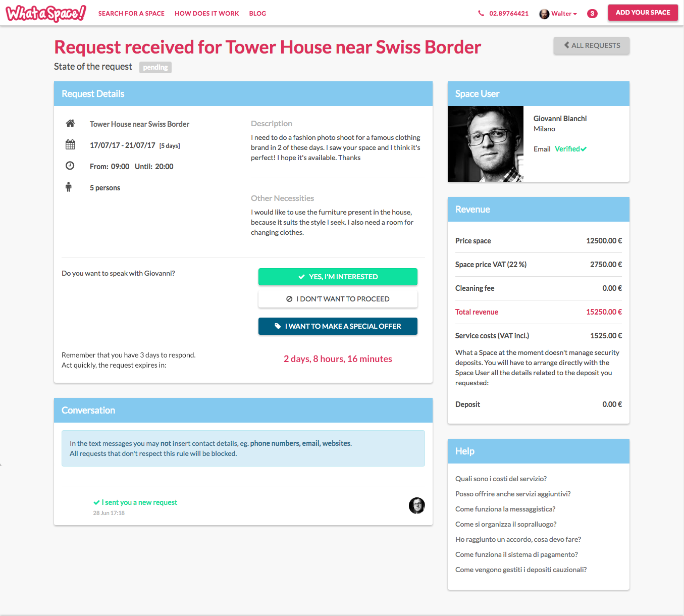This screenshot has width=684, height=616.
Task: Click the Add Your Space button
Action: [643, 13]
